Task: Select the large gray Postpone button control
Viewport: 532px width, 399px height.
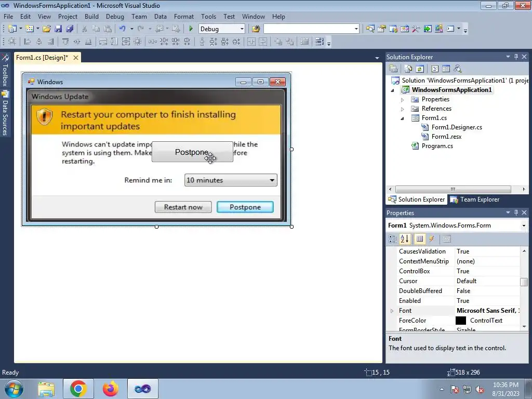Action: point(192,152)
